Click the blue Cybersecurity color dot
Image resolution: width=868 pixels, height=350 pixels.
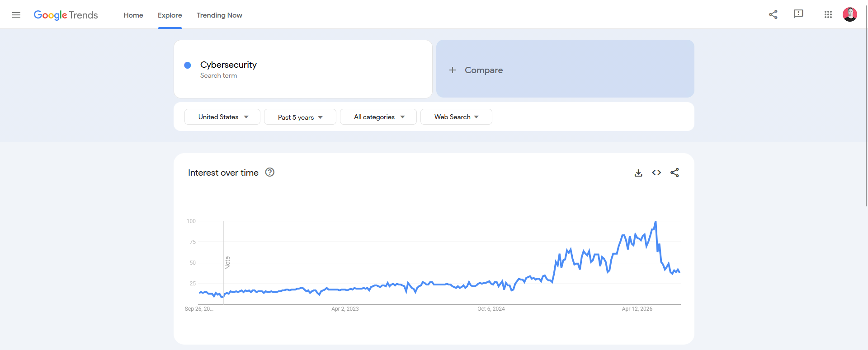[x=188, y=65]
